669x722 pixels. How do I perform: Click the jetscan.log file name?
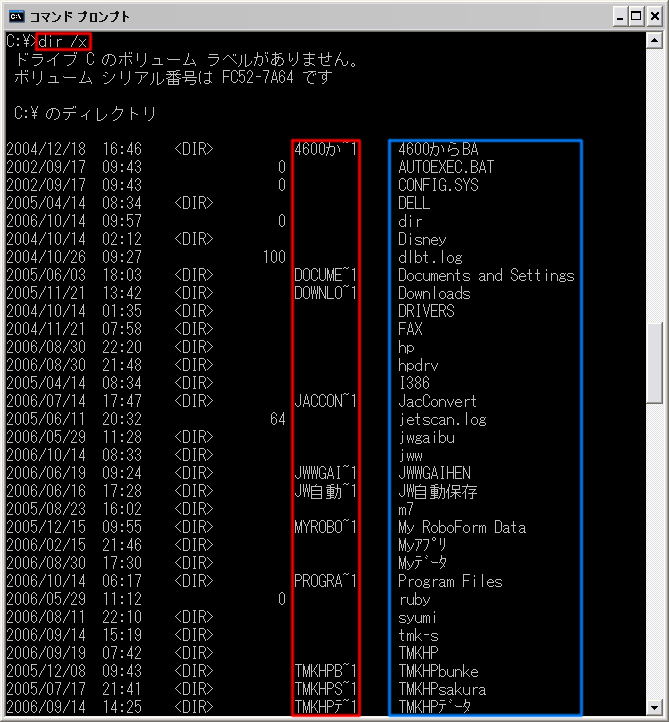(442, 419)
